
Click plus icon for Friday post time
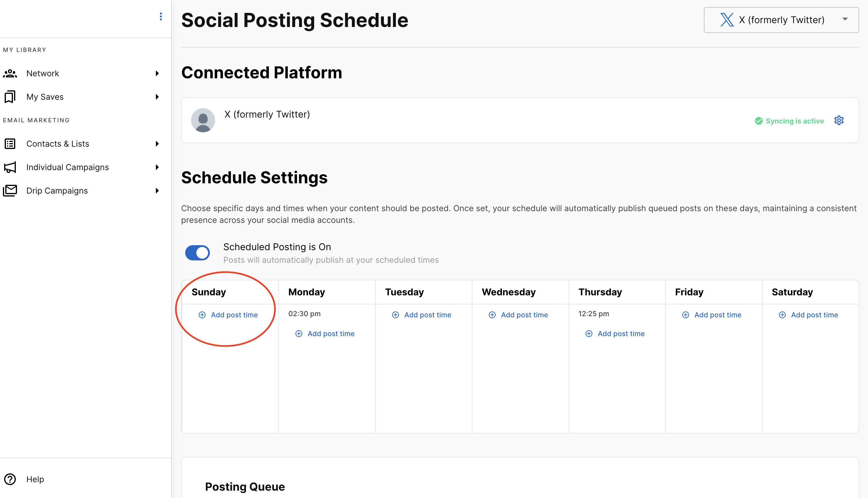pyautogui.click(x=685, y=315)
